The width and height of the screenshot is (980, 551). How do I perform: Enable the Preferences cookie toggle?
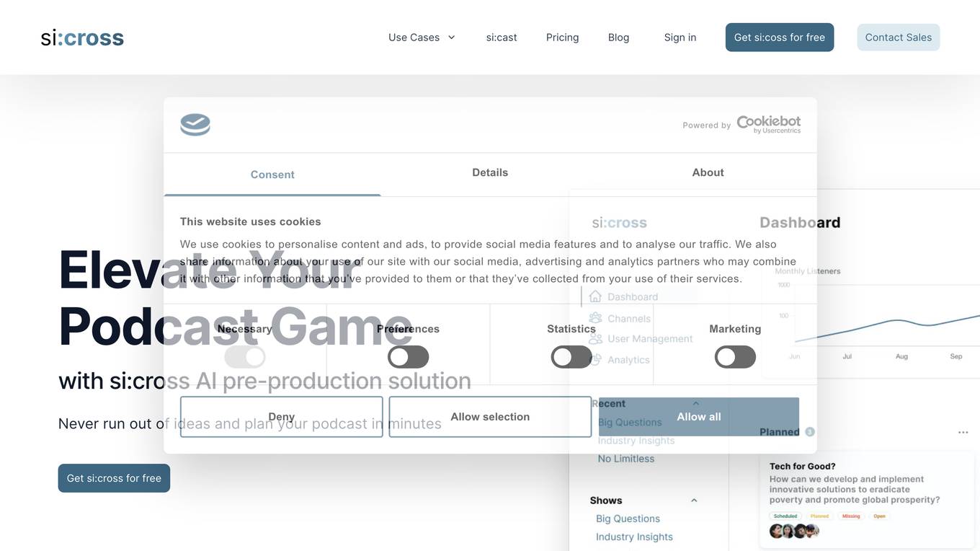pos(408,356)
